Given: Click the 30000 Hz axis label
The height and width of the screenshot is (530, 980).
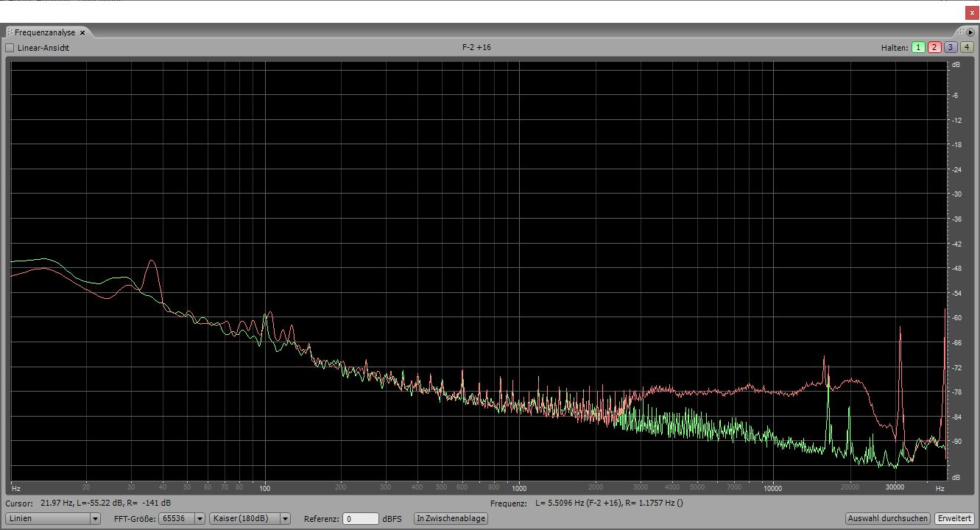Looking at the screenshot, I should pos(895,488).
